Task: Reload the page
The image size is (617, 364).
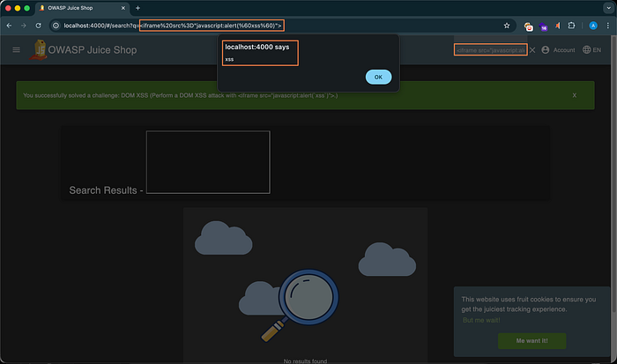Action: point(38,26)
